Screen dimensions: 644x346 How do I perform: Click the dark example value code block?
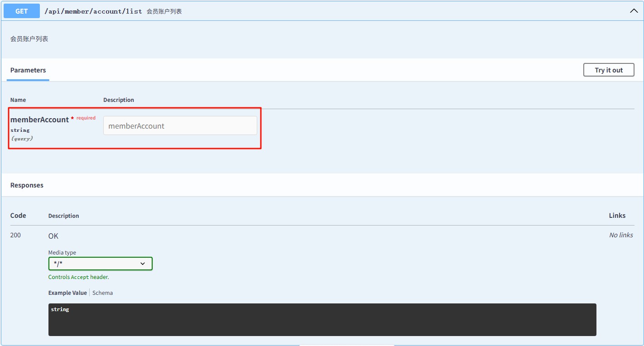pos(322,319)
